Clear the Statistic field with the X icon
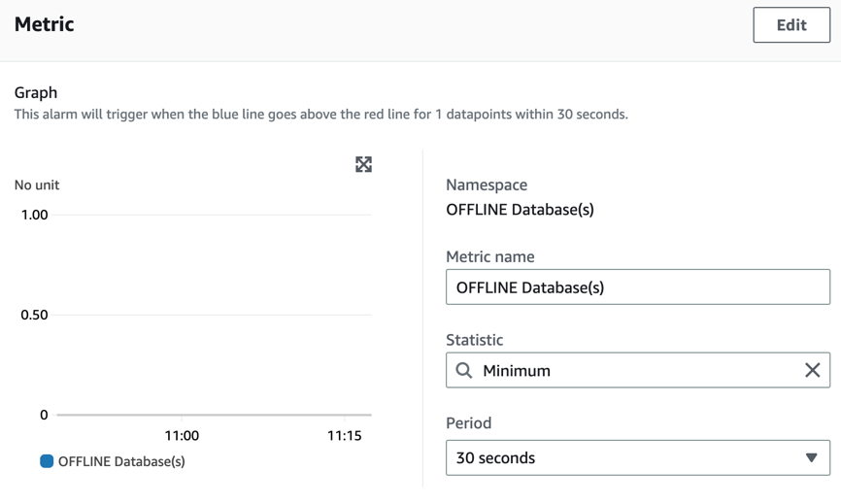 click(812, 370)
